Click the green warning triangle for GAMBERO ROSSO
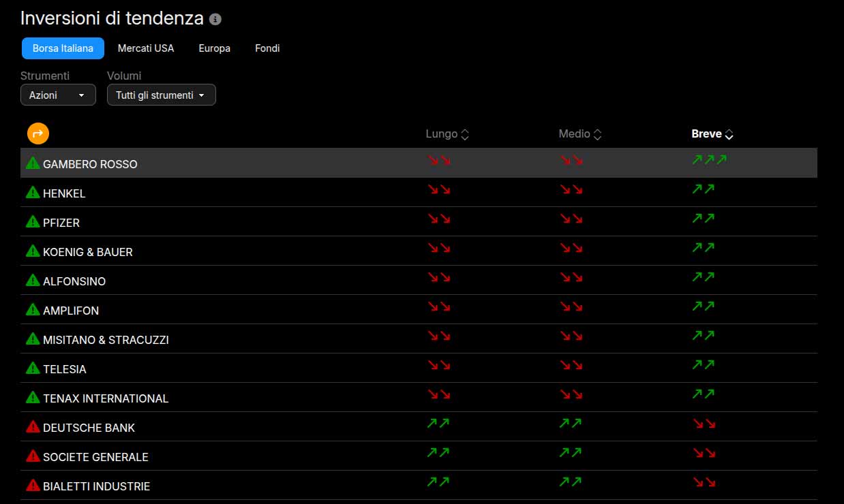 [x=33, y=163]
